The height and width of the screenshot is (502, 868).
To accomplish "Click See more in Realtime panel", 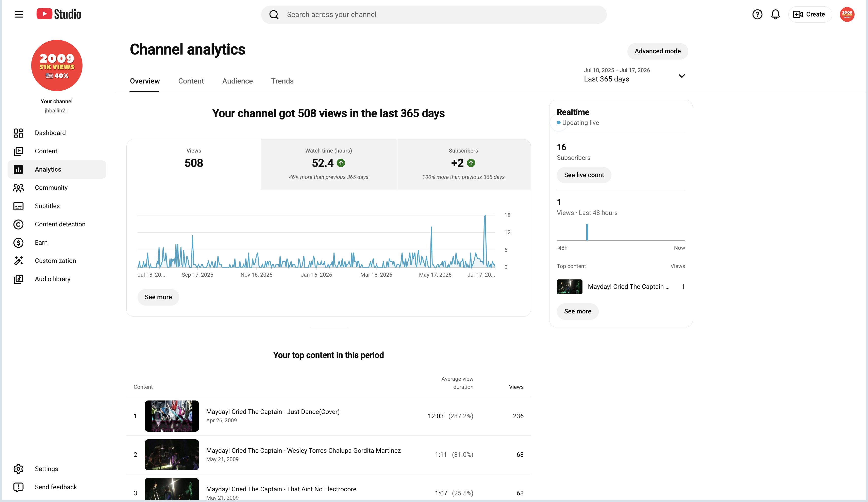I will click(578, 311).
